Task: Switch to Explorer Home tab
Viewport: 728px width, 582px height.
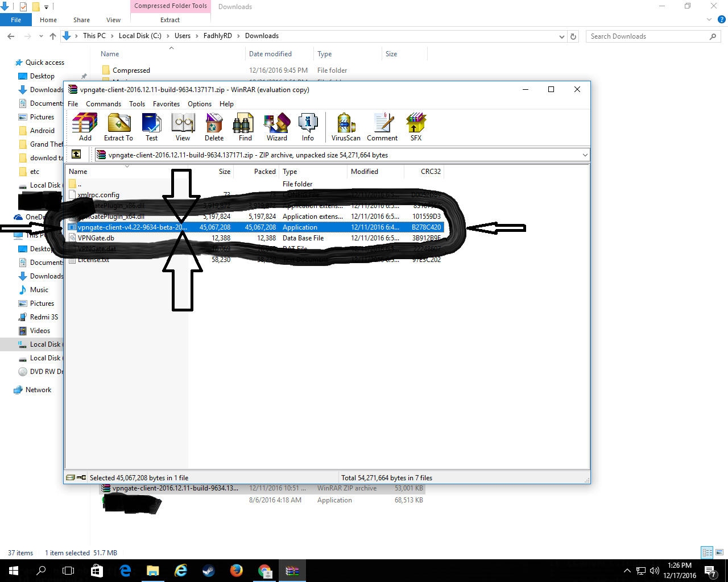Action: pyautogui.click(x=48, y=20)
